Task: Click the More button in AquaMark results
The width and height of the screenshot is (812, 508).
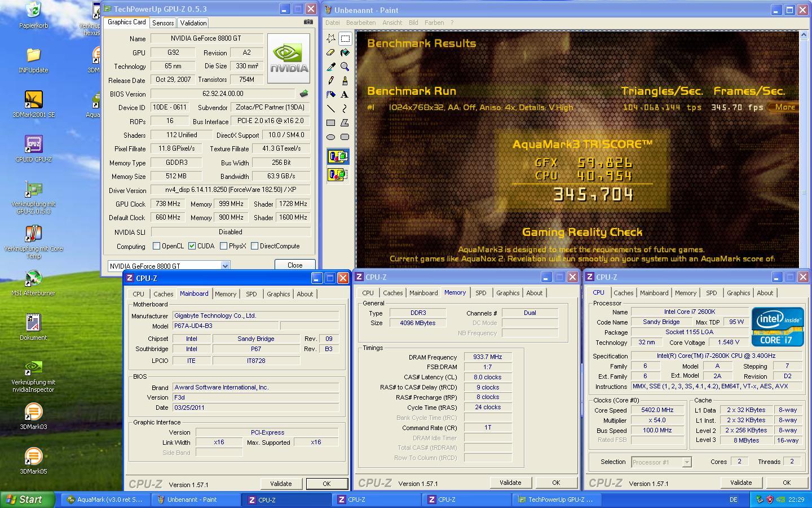Action: 784,107
